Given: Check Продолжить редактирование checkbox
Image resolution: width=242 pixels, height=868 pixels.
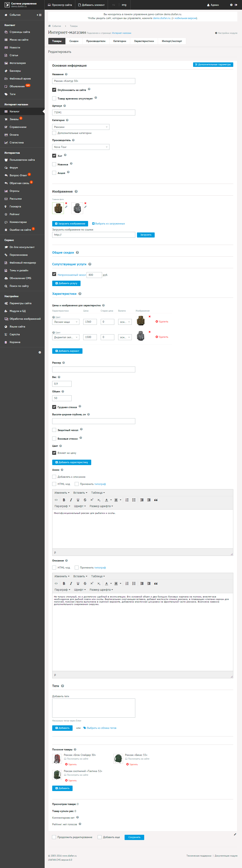Looking at the screenshot, I should [54, 837].
